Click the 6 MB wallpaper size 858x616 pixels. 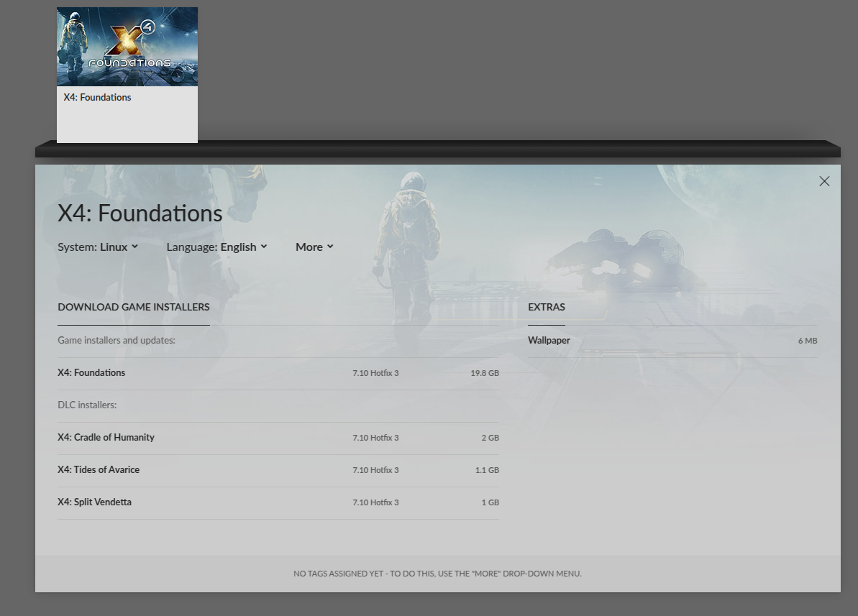point(808,341)
